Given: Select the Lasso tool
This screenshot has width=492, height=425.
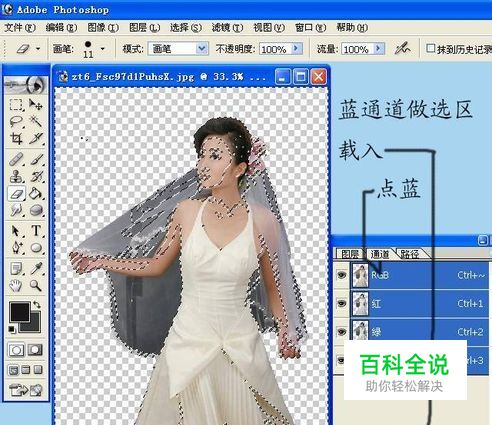Looking at the screenshot, I should click(16, 122).
